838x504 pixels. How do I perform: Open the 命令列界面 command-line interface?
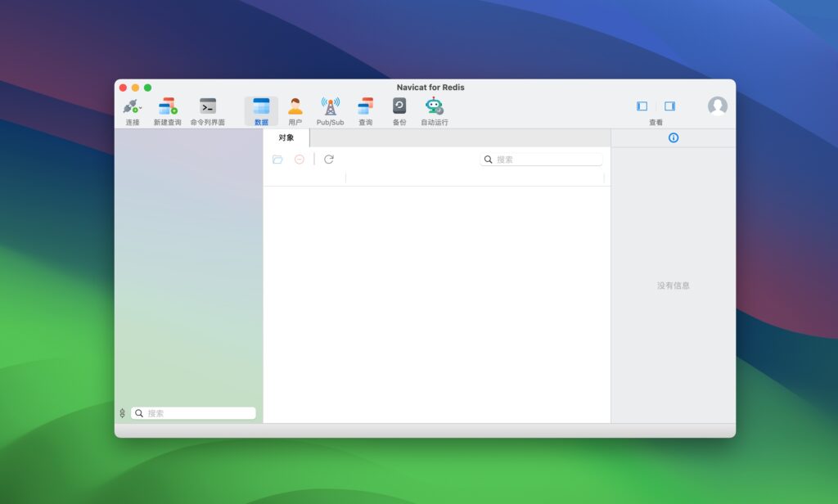(x=207, y=106)
